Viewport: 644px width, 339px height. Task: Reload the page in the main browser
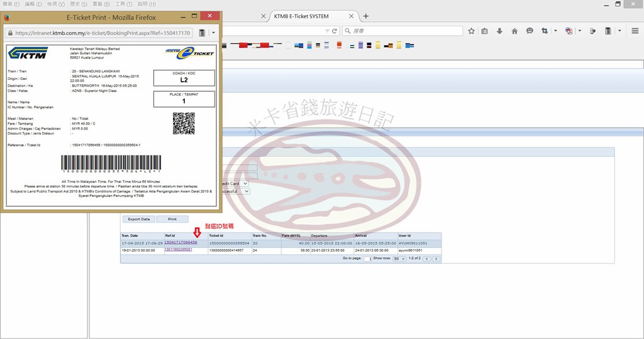(335, 31)
